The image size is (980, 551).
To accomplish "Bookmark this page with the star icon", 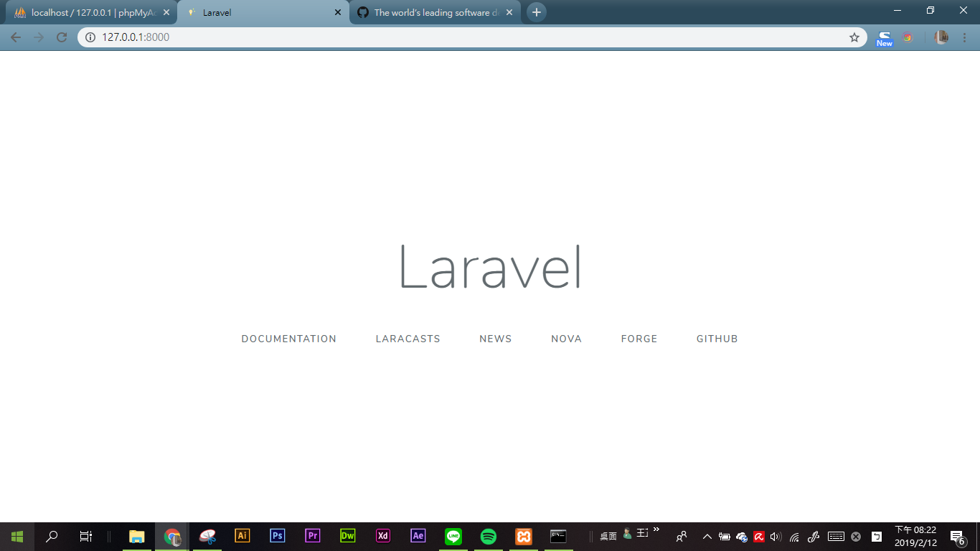I will (854, 37).
